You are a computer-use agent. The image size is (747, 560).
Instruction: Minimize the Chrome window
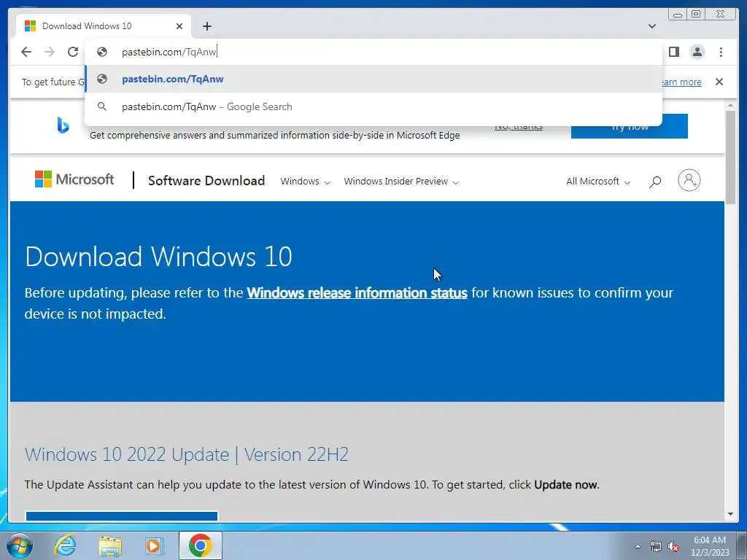click(677, 15)
